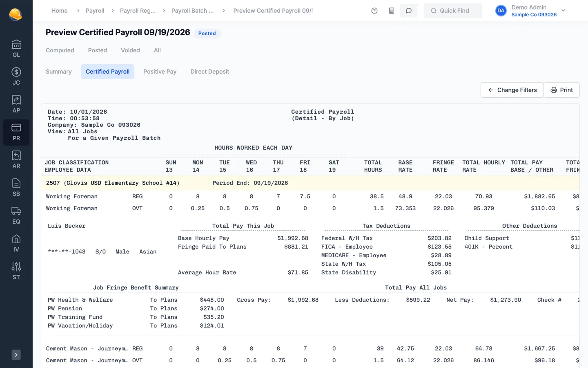Click the 401K - Percent deduction line
This screenshot has height=368, width=588.
tap(522, 247)
